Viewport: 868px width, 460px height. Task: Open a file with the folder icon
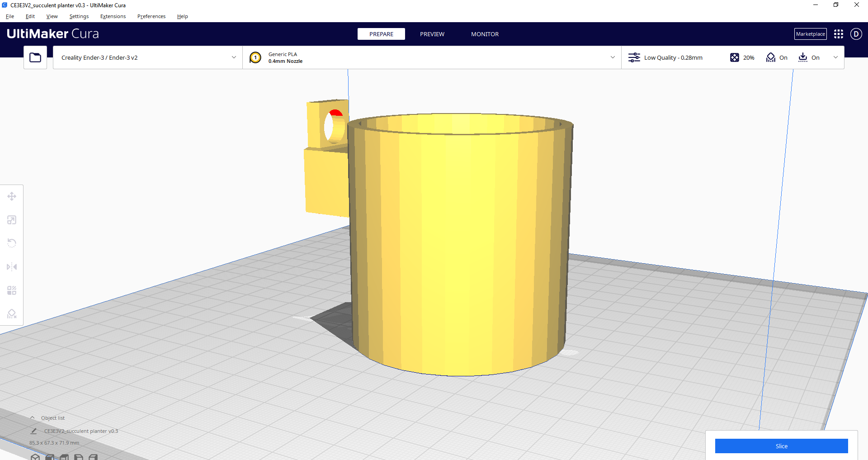(x=35, y=57)
